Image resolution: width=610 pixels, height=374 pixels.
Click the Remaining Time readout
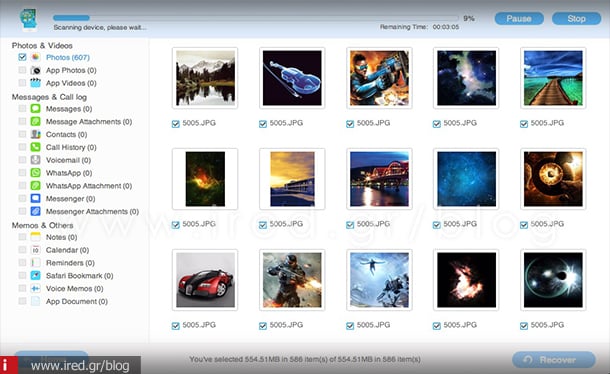[x=419, y=27]
